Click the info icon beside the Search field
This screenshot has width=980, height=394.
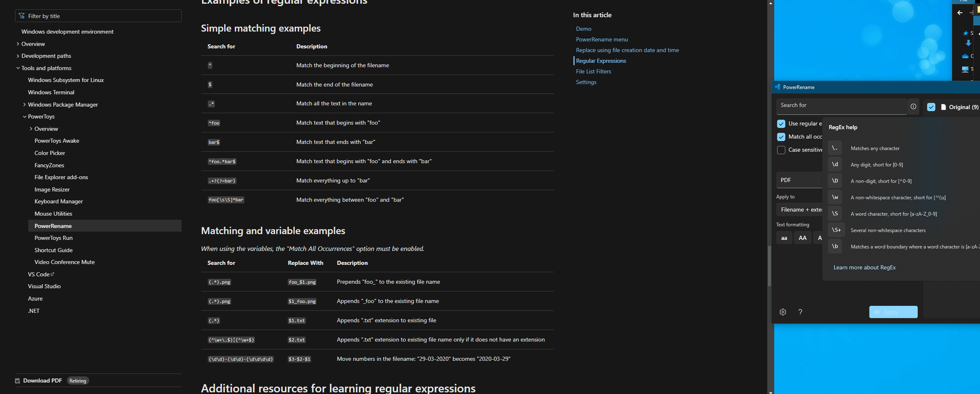(x=913, y=106)
